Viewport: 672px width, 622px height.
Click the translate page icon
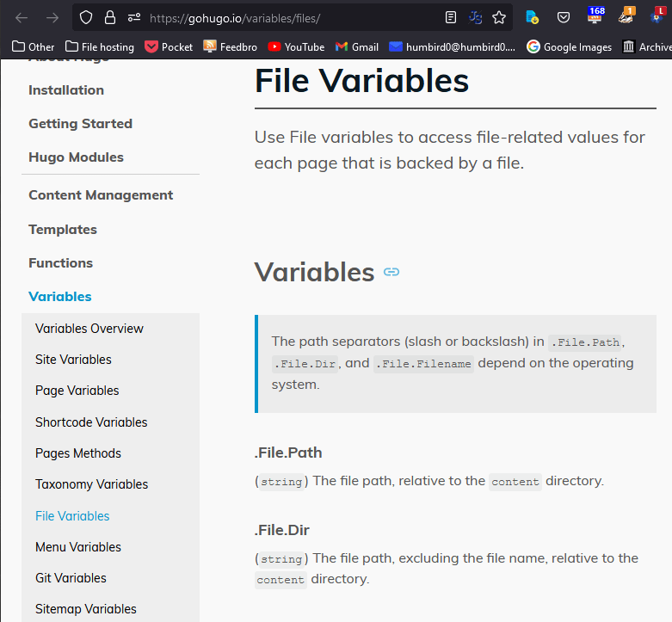click(x=475, y=17)
